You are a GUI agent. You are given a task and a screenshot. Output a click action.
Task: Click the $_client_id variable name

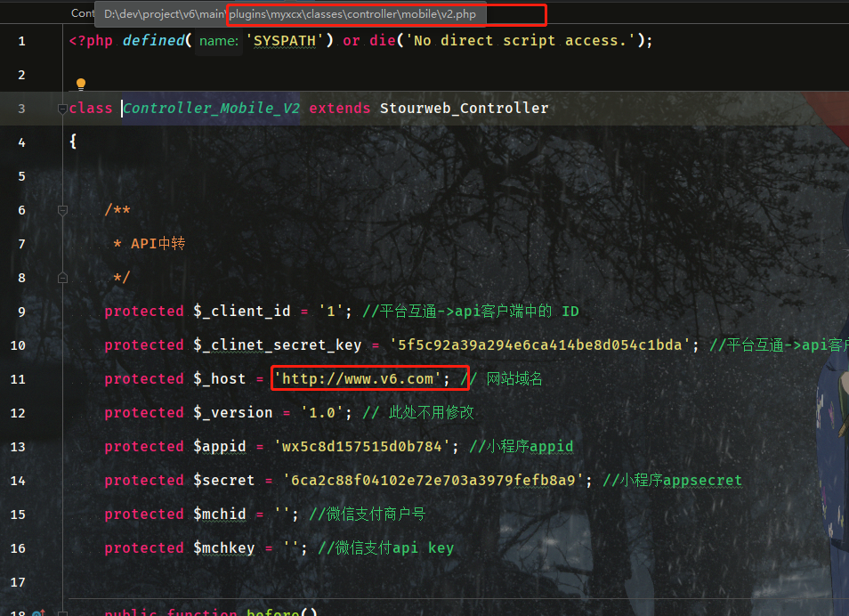(241, 312)
